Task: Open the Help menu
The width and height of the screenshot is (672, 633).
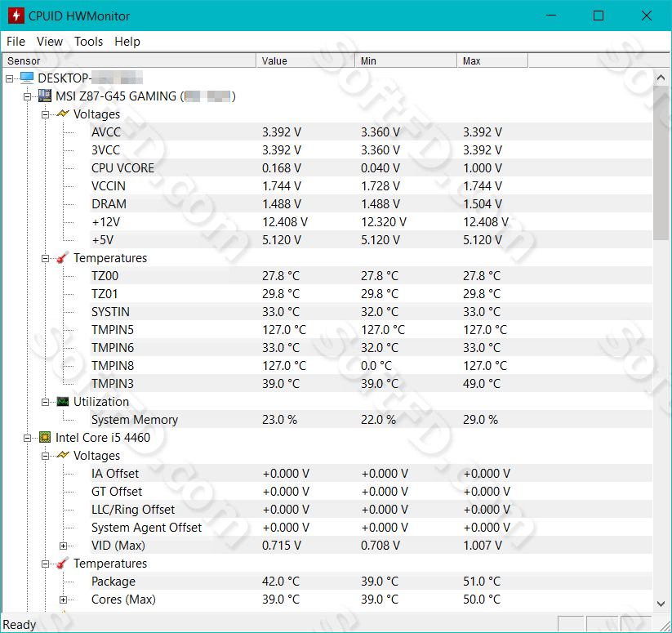Action: pos(127,42)
